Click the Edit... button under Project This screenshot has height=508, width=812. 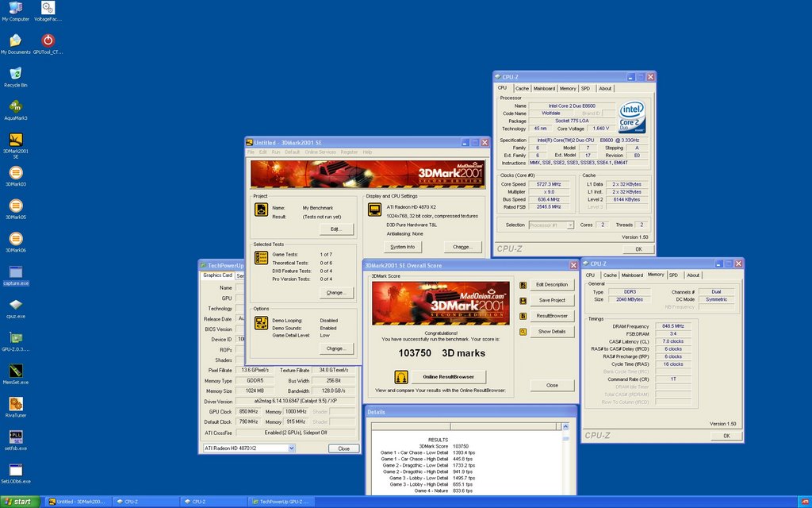click(x=336, y=229)
